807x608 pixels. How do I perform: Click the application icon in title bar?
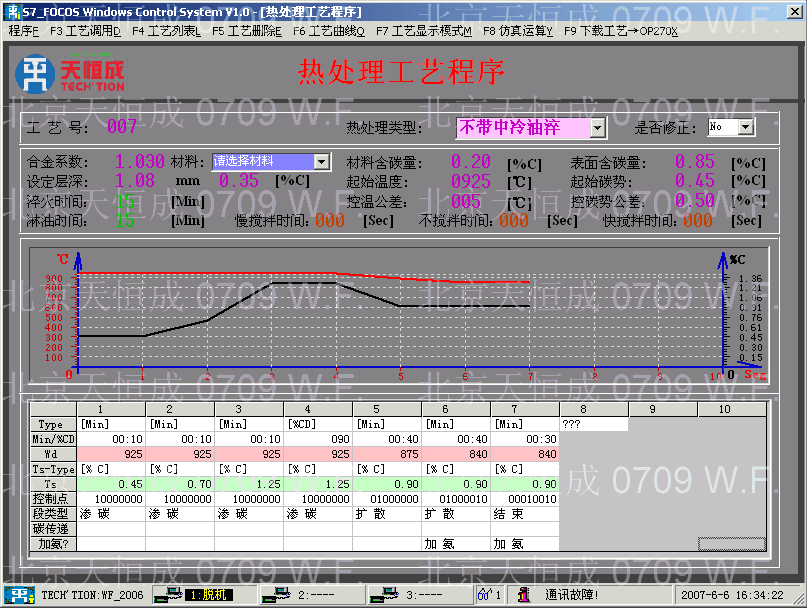pos(12,11)
